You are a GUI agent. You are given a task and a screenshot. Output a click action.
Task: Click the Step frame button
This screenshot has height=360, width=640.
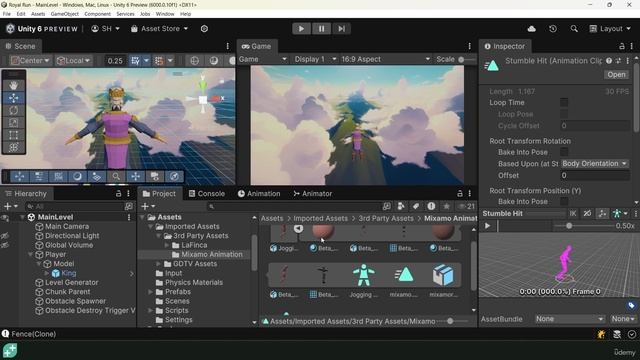(x=341, y=29)
